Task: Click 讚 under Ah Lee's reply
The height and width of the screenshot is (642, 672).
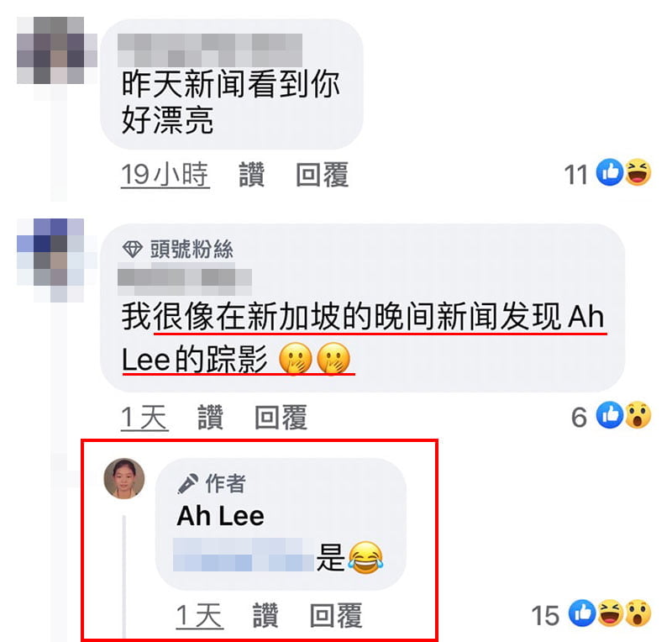Action: tap(265, 615)
